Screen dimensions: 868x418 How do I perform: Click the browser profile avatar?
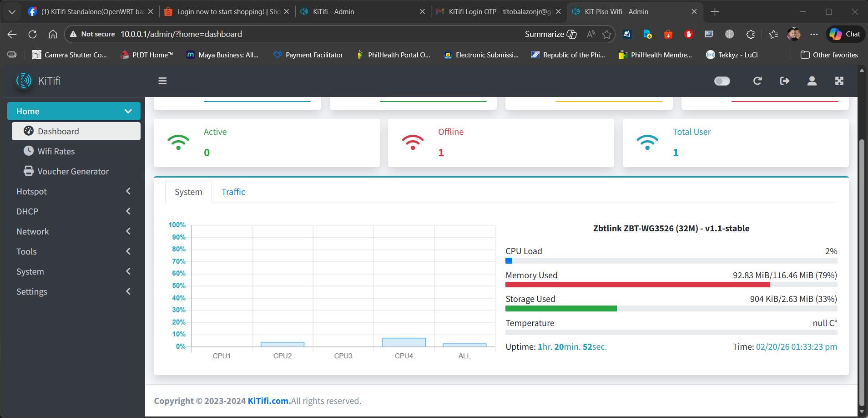coord(794,34)
